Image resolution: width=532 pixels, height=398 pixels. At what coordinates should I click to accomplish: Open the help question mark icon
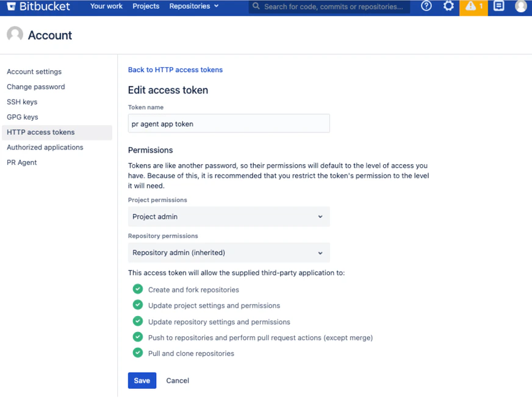click(x=426, y=7)
